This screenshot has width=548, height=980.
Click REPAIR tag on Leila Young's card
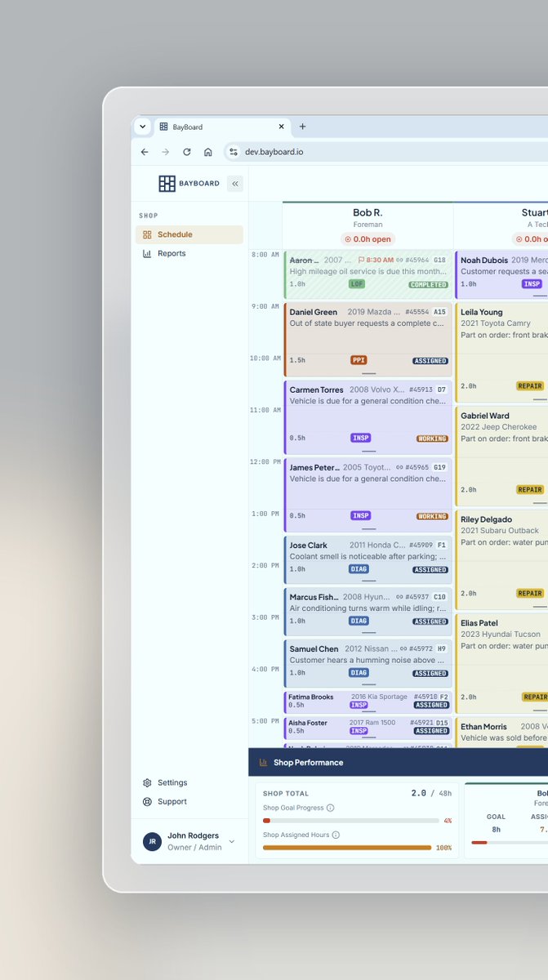530,386
